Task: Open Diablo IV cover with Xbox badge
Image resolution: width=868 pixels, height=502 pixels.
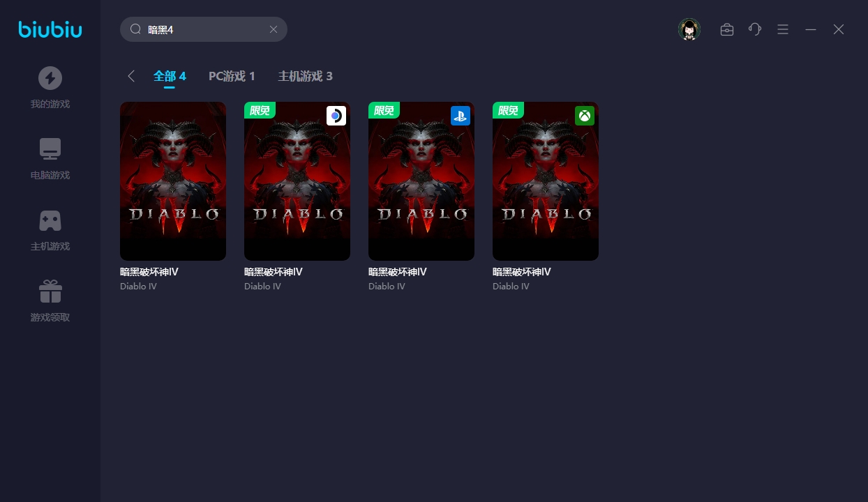Action: point(546,181)
